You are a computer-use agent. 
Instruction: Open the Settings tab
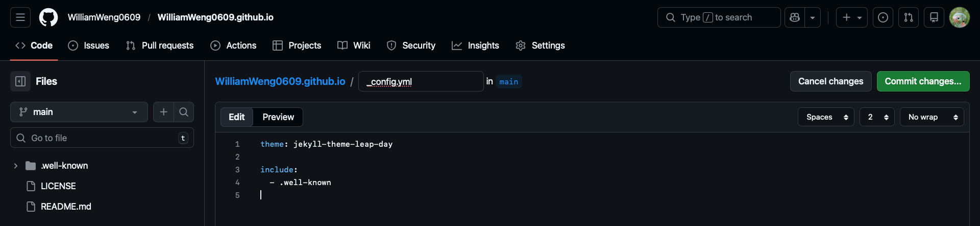(x=540, y=46)
